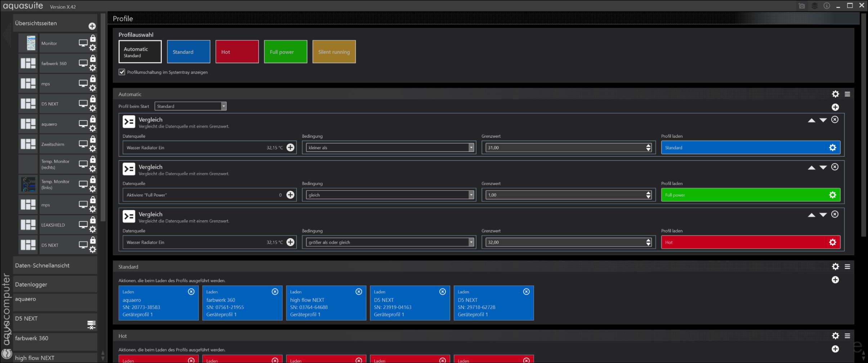868x363 pixels.
Task: Open the Standard section settings gear
Action: (836, 266)
